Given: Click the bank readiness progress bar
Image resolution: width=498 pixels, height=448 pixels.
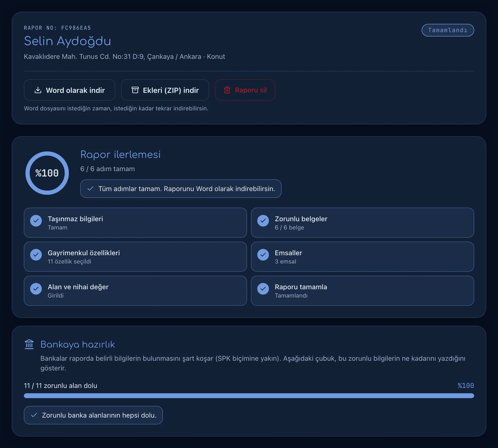Looking at the screenshot, I should coord(249,396).
